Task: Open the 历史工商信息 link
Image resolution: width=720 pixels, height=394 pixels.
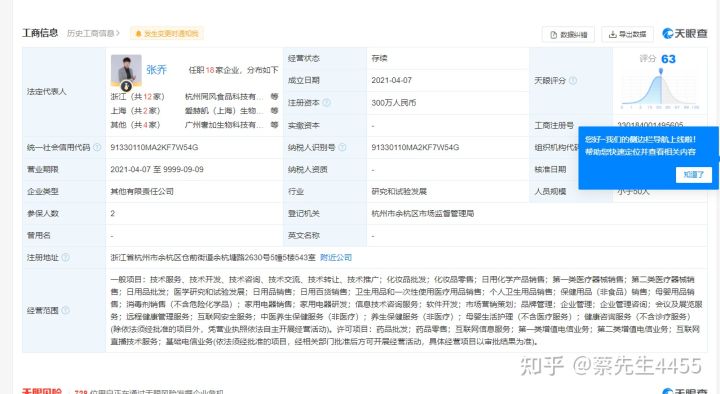Action: coord(93,34)
